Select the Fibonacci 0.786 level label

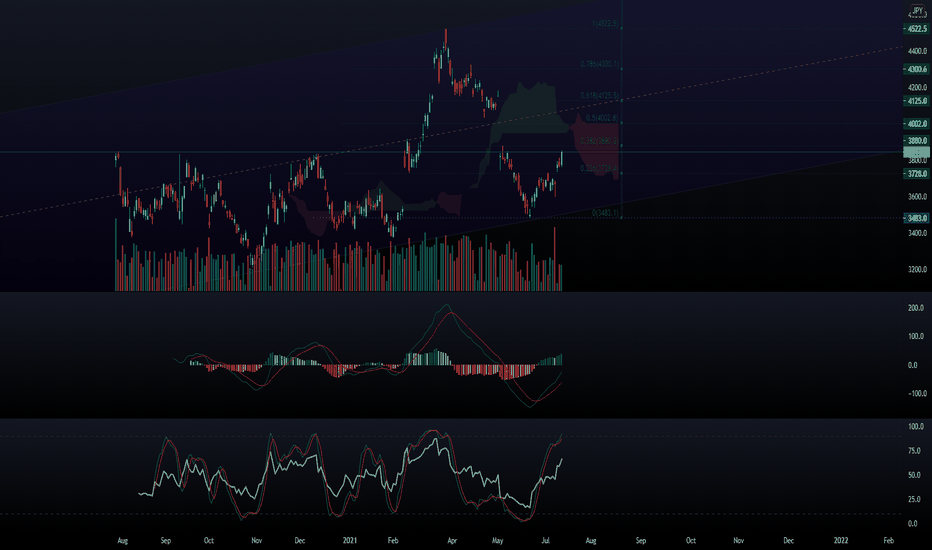pyautogui.click(x=600, y=64)
